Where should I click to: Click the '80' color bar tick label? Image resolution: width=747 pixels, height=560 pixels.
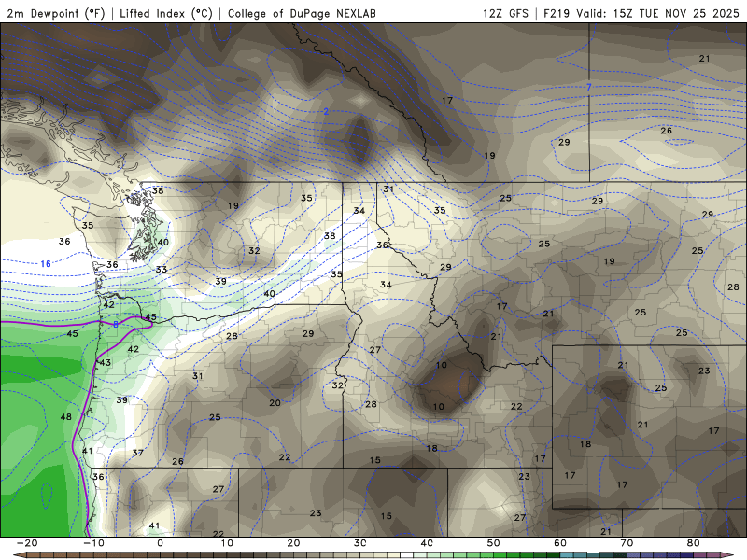pos(694,543)
